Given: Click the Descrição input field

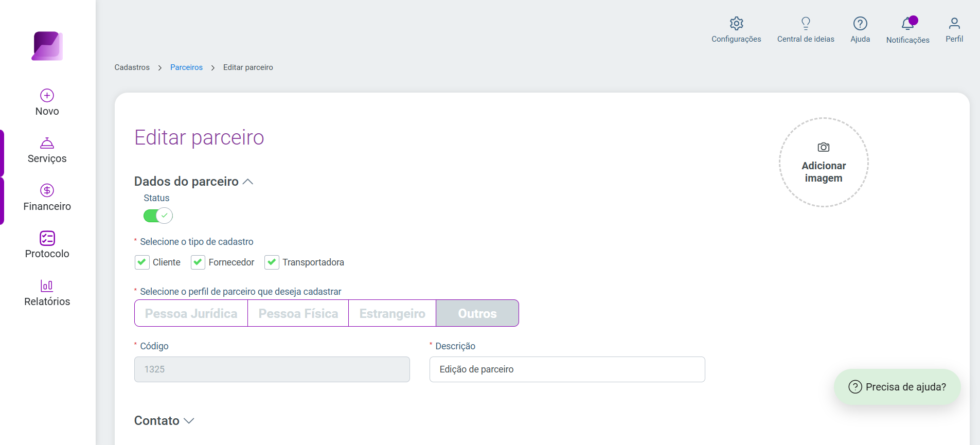Looking at the screenshot, I should pyautogui.click(x=567, y=369).
